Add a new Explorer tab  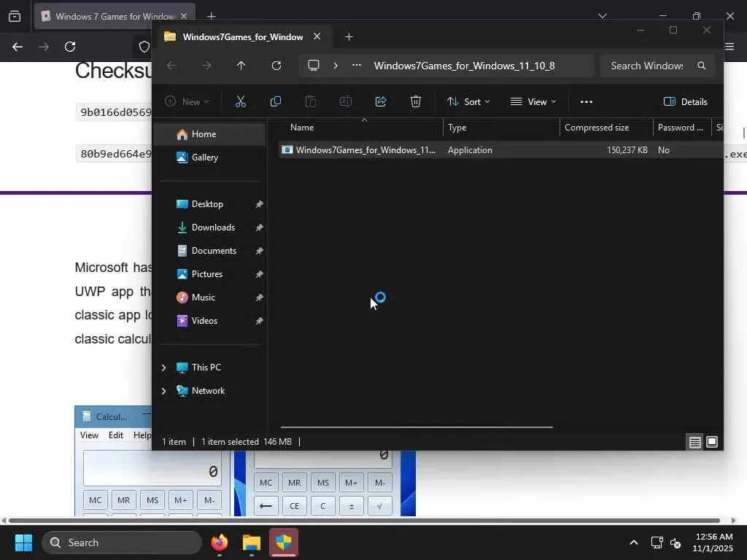tap(349, 37)
